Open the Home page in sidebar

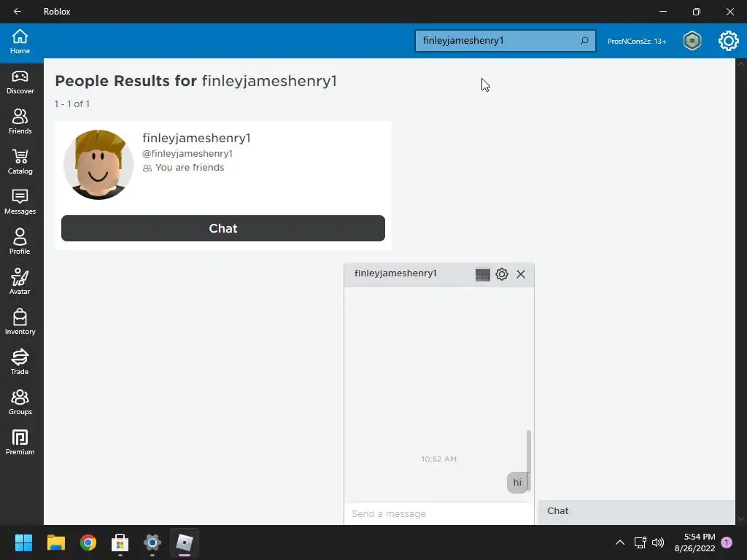20,42
